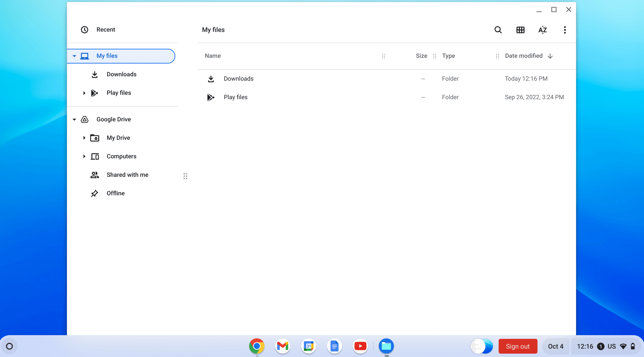
Task: Open Google Docs from the shelf
Action: (x=334, y=346)
